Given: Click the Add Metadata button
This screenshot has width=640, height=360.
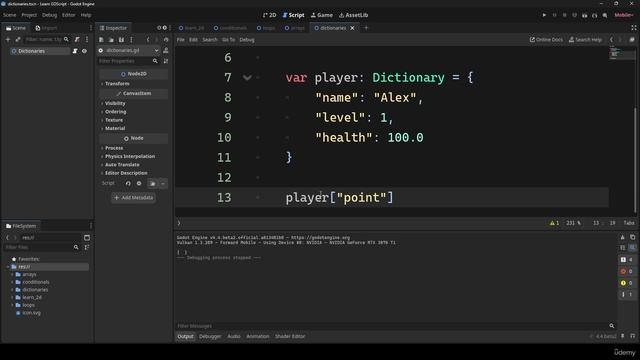Looking at the screenshot, I should [133, 198].
